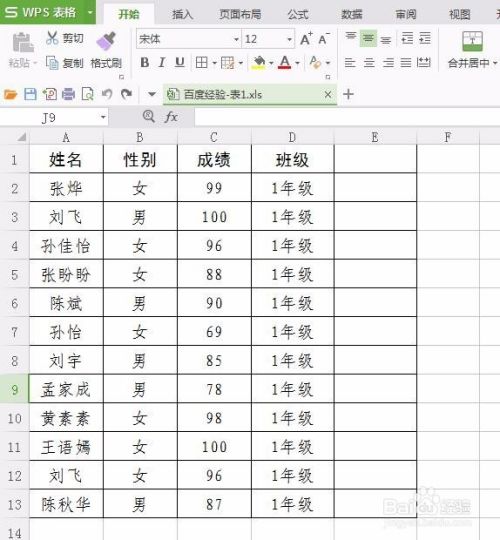Screen dimensions: 500x540
Task: Switch to the 插入 ribbon tab
Action: point(182,14)
